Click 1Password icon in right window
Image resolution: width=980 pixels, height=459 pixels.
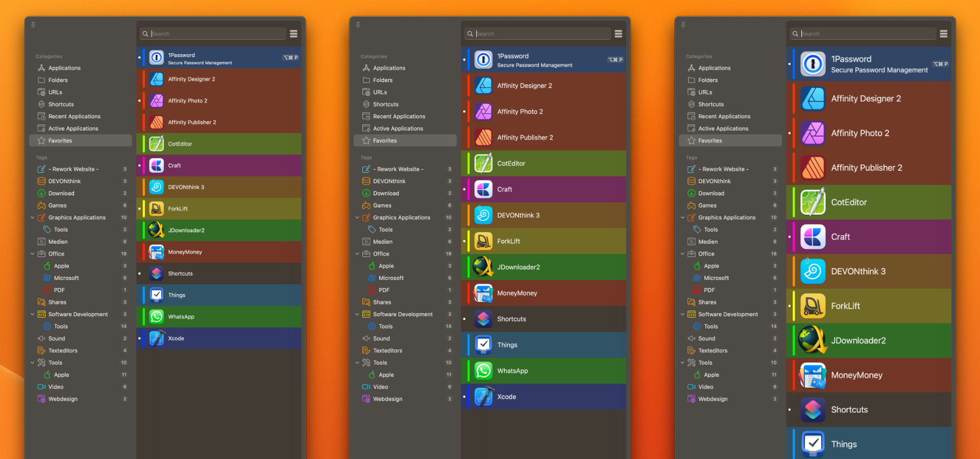(x=813, y=64)
